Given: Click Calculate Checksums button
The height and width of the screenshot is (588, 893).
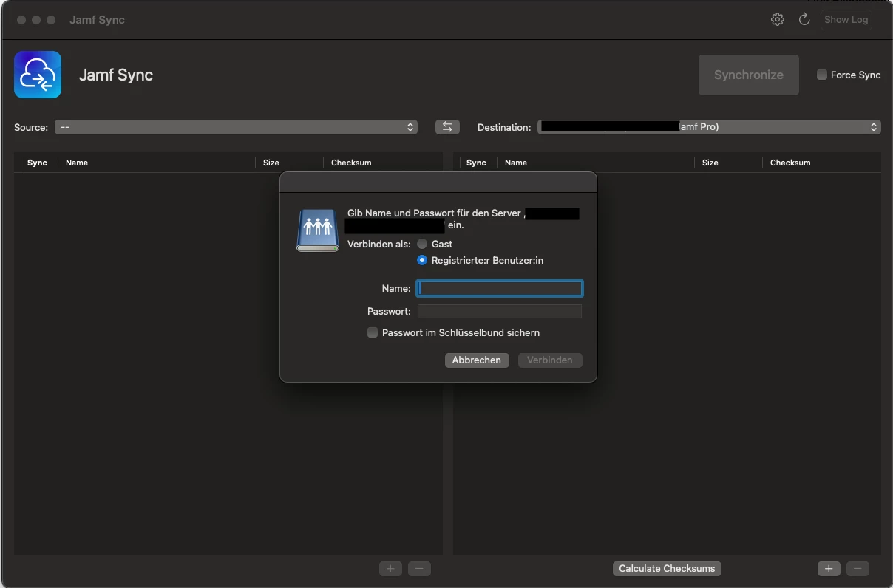Looking at the screenshot, I should 667,568.
